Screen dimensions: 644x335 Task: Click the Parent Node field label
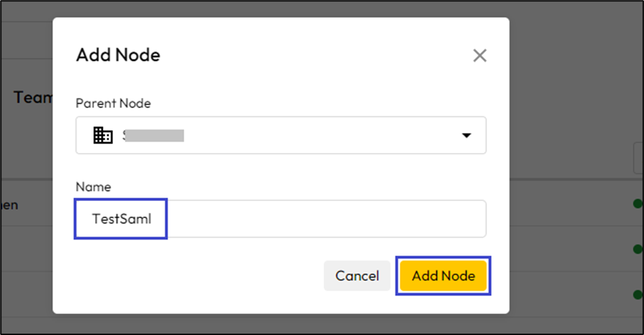pyautogui.click(x=113, y=104)
